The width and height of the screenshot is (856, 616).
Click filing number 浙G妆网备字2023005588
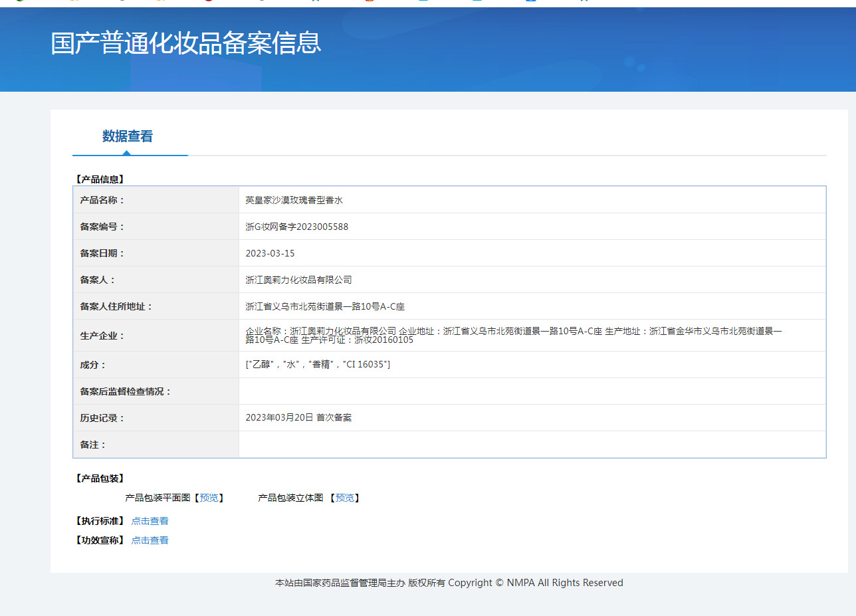pyautogui.click(x=296, y=227)
